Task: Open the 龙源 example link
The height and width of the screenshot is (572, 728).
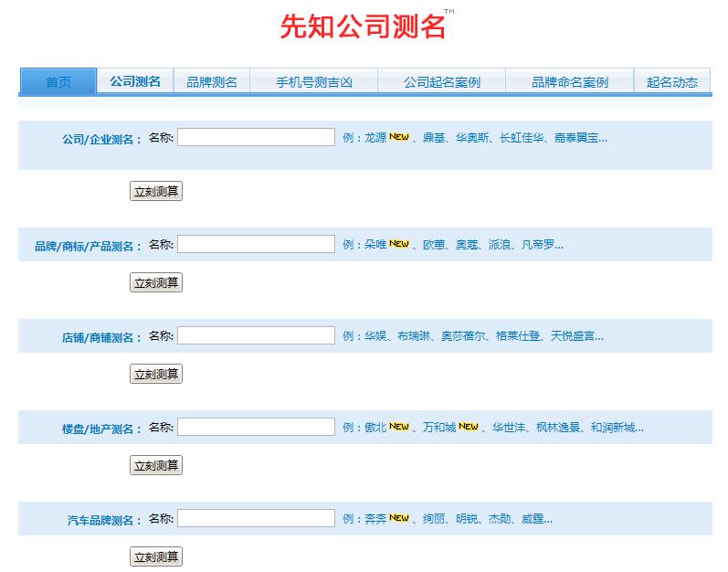Action: [x=375, y=138]
